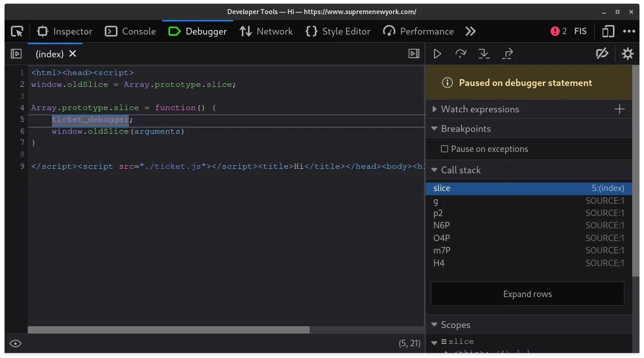This screenshot has height=358, width=644.
Task: Toggle Disable breakpoints icon
Action: [602, 53]
